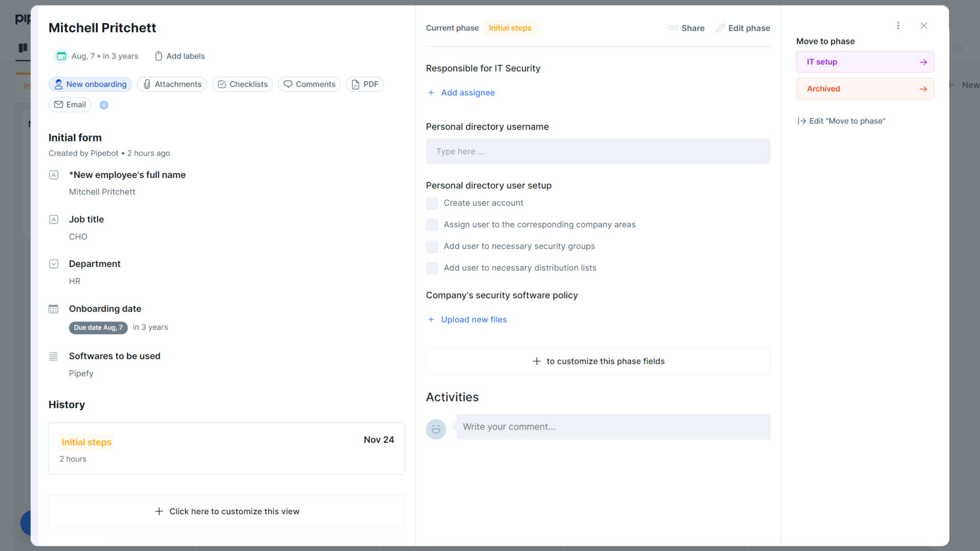View the card's Comments

[309, 84]
